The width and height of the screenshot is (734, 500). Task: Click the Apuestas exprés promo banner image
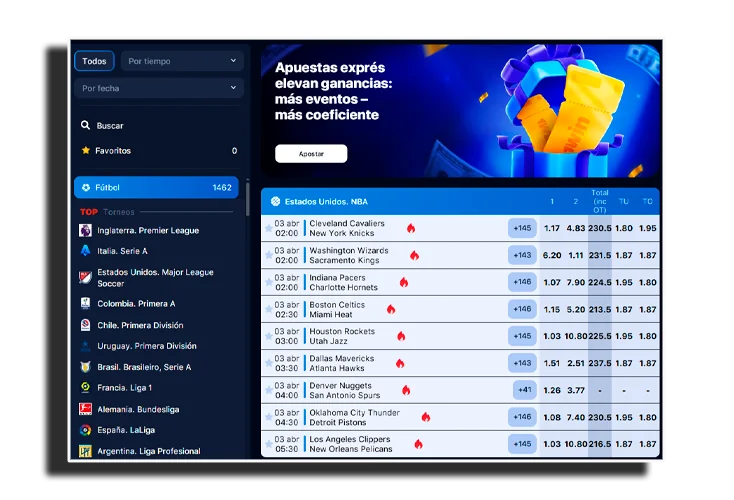pyautogui.click(x=460, y=111)
